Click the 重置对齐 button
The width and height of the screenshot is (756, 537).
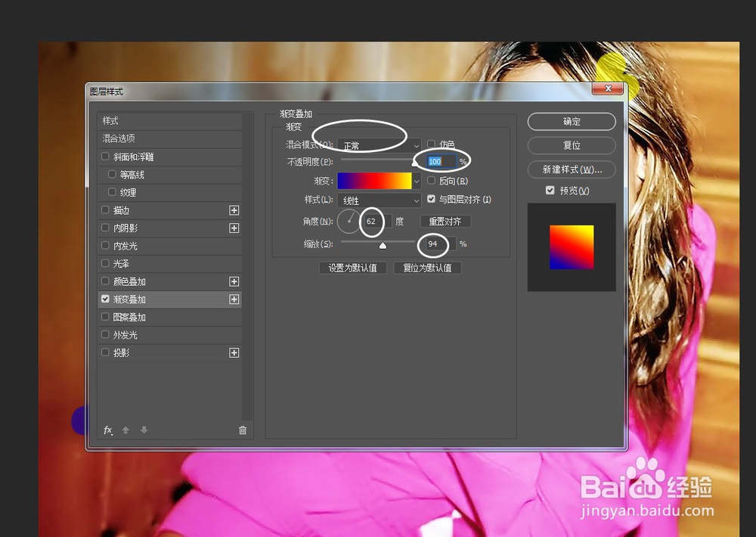pyautogui.click(x=445, y=222)
